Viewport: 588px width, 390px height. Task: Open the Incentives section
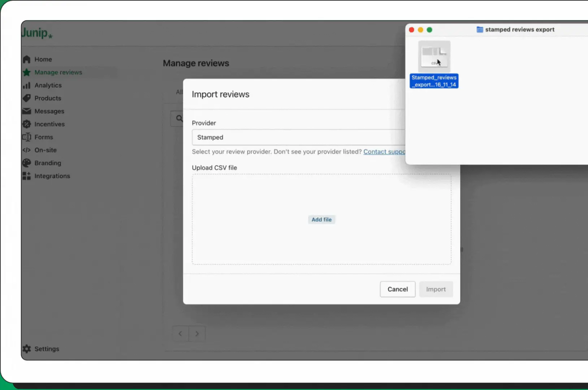49,124
